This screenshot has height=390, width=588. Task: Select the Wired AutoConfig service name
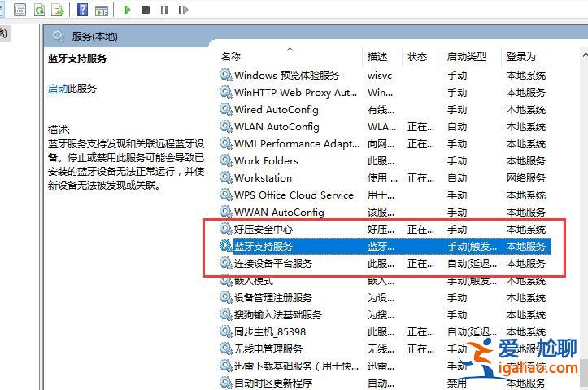pos(277,110)
